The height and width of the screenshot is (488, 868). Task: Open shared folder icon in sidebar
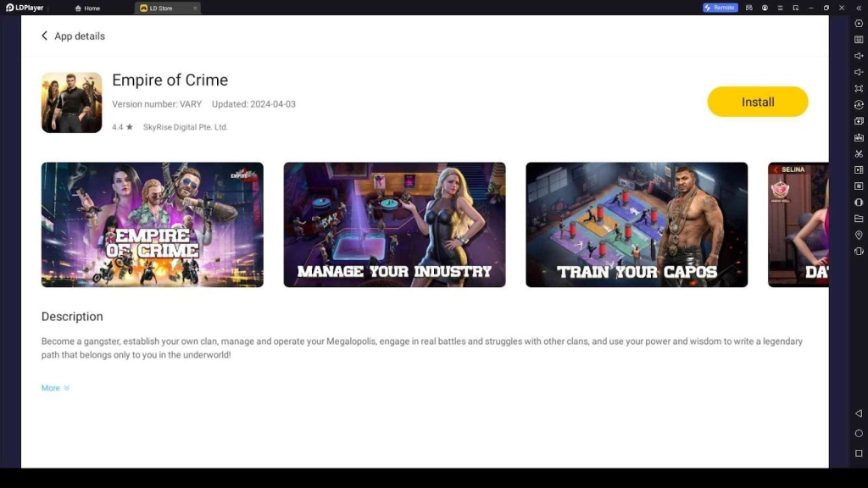[x=859, y=219]
